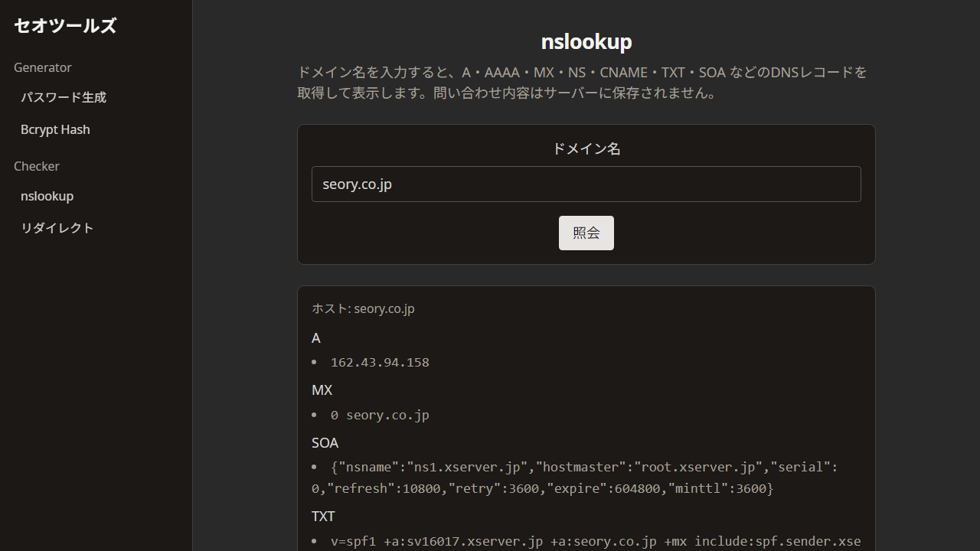Image resolution: width=980 pixels, height=551 pixels.
Task: Open the パスワード生成 generator tool
Action: [x=64, y=97]
